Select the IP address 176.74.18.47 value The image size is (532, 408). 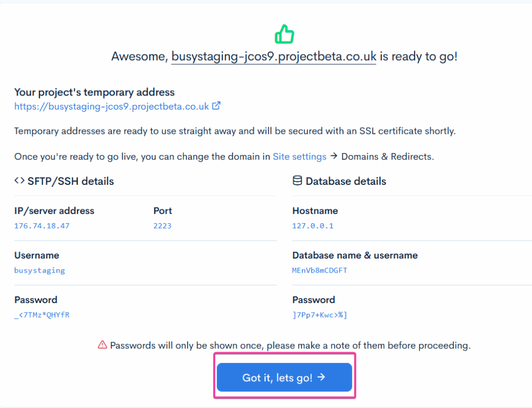pos(42,226)
